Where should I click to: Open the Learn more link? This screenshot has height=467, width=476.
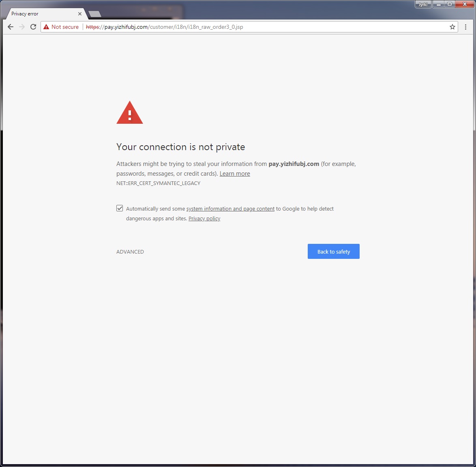235,174
